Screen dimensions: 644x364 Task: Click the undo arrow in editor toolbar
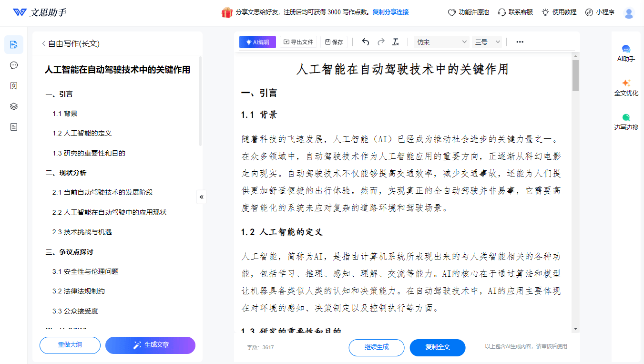point(366,42)
